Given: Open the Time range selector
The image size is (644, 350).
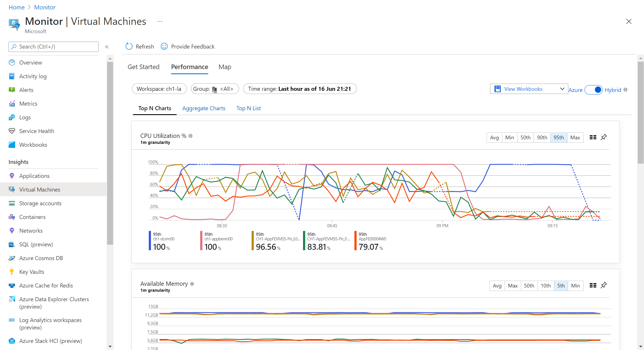Looking at the screenshot, I should [x=300, y=89].
